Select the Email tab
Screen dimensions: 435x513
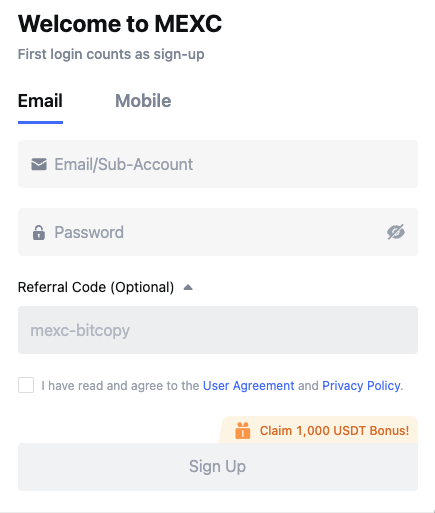point(40,101)
